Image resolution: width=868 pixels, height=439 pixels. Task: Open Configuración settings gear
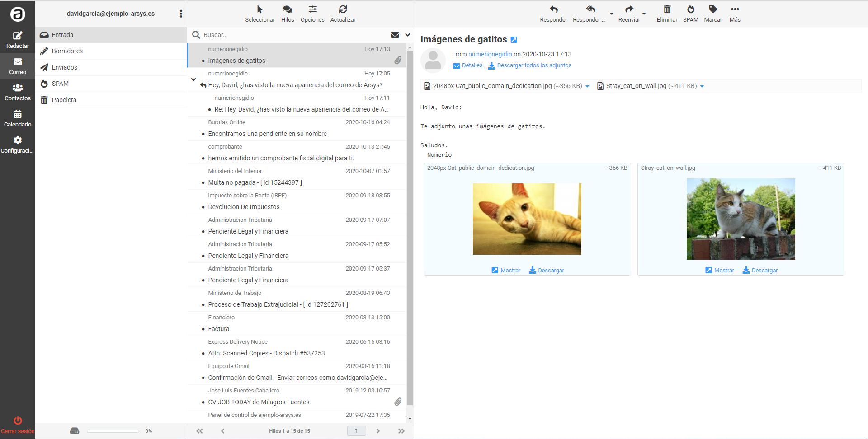pos(18,140)
